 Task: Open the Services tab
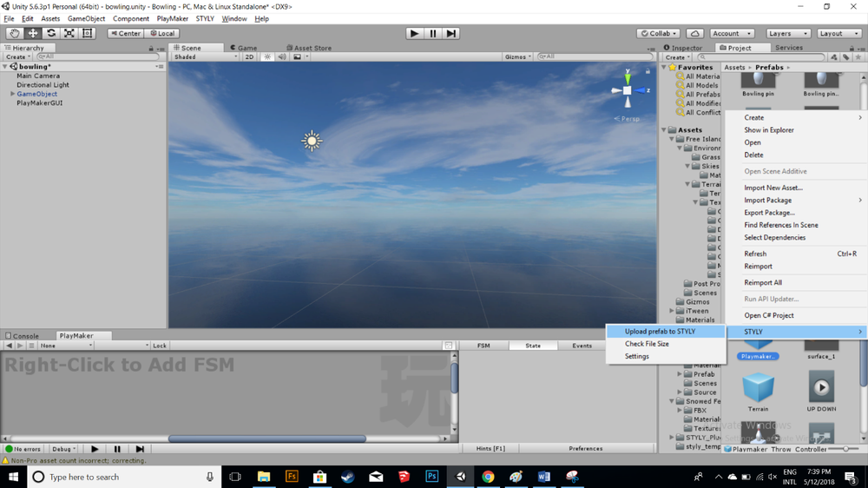789,48
